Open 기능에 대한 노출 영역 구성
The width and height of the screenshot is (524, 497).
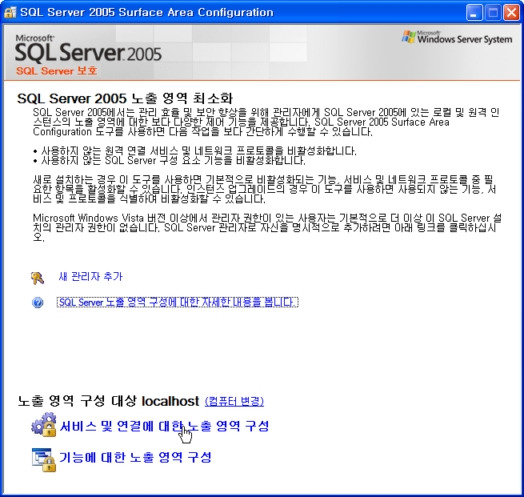pos(135,457)
